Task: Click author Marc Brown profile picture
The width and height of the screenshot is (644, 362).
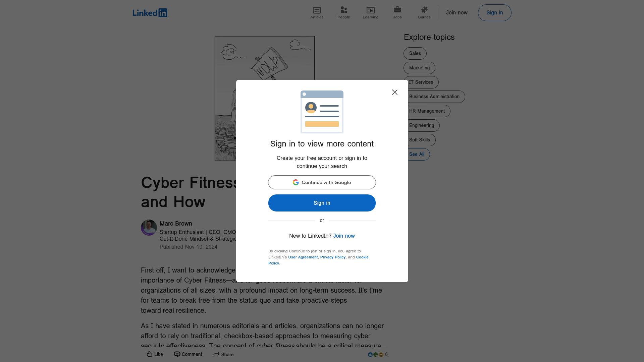Action: pyautogui.click(x=149, y=227)
